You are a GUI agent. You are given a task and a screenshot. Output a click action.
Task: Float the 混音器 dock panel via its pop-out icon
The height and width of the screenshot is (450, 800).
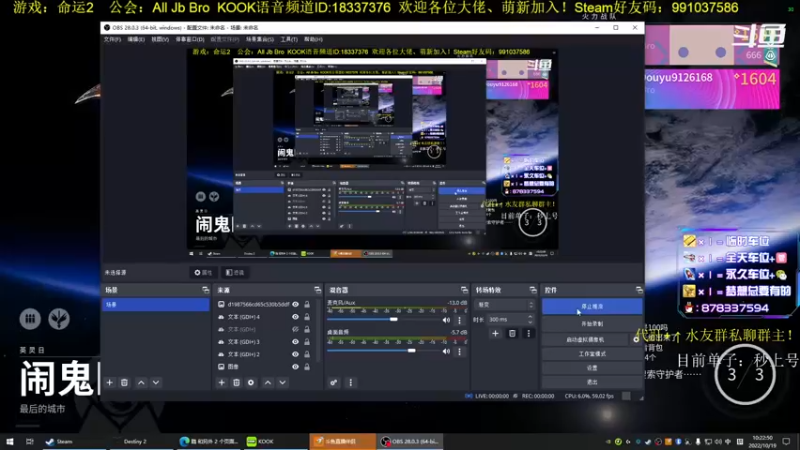click(x=464, y=290)
